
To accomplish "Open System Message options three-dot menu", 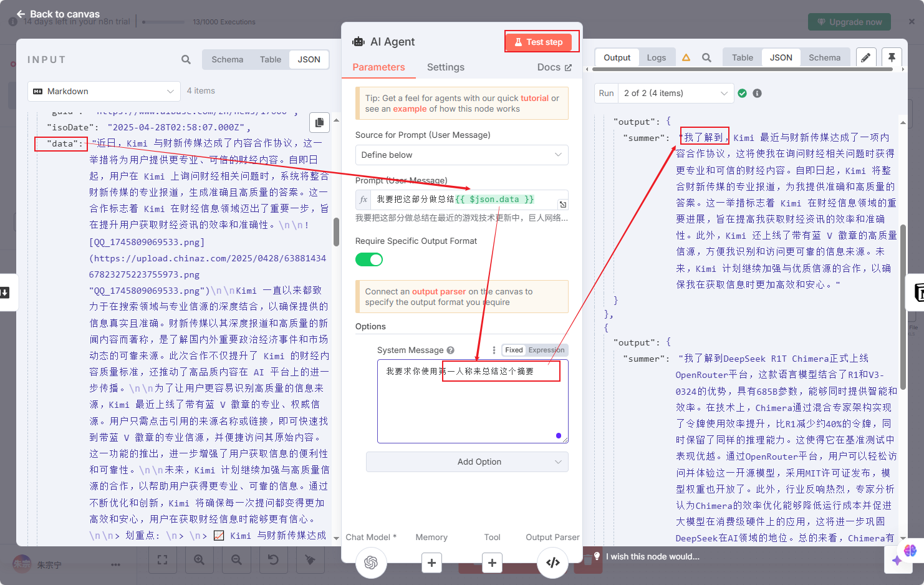I will 494,350.
